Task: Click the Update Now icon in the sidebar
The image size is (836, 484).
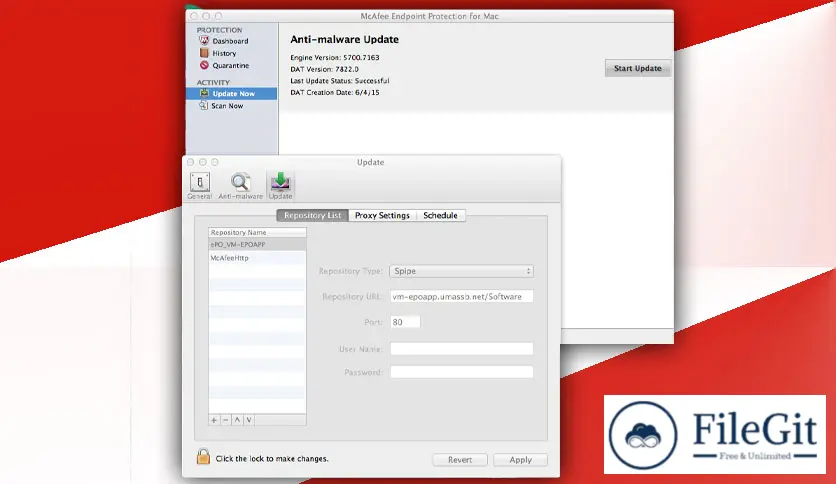Action: pyautogui.click(x=204, y=93)
